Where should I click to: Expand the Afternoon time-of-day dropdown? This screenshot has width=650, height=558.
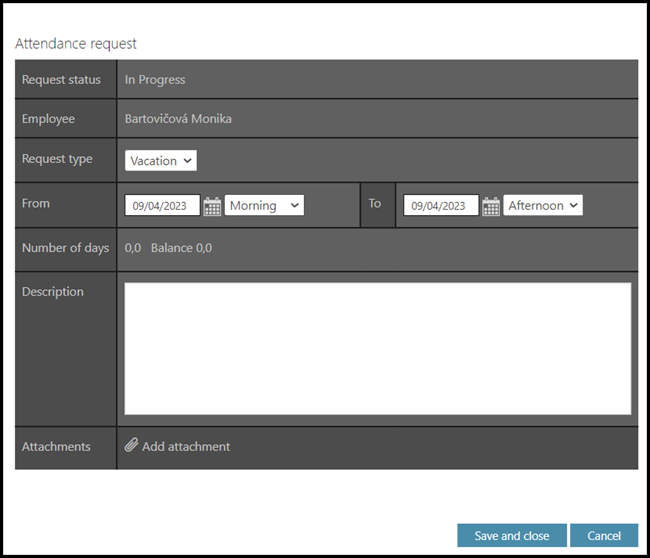543,205
